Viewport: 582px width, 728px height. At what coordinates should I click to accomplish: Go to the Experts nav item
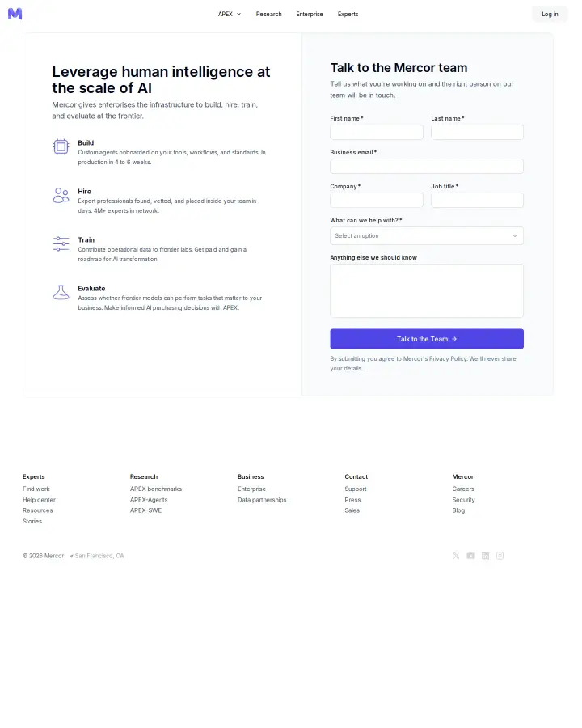348,14
